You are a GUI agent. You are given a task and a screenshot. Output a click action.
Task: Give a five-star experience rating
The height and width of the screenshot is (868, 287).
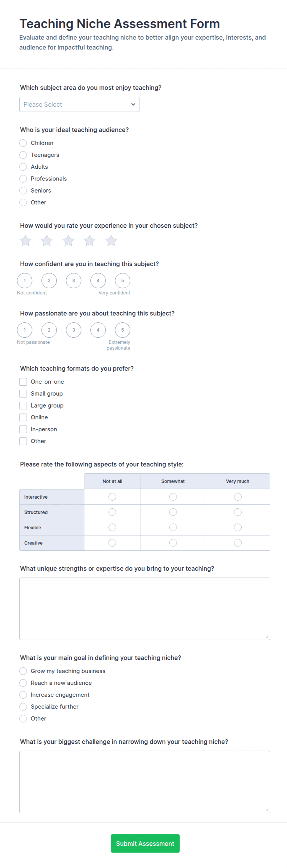(x=111, y=241)
